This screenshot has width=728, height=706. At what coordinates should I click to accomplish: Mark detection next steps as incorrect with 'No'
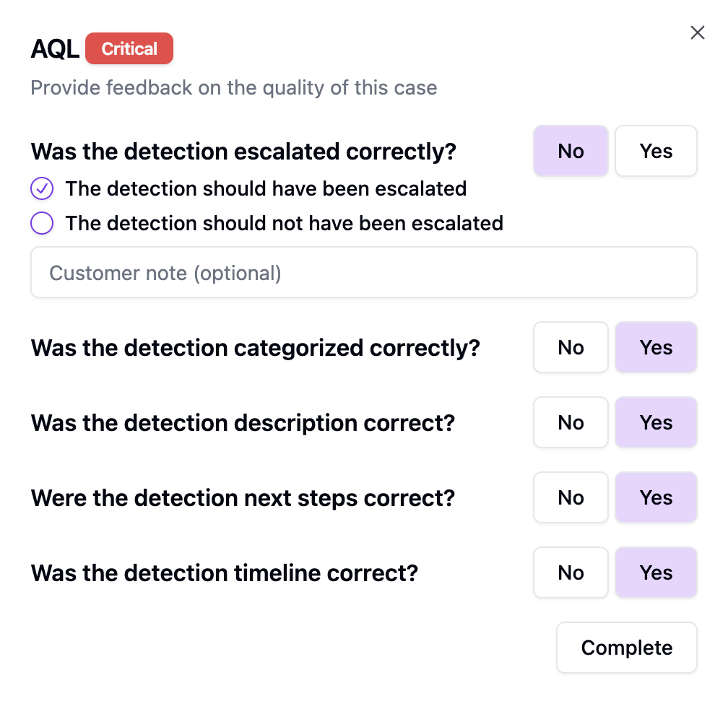click(x=571, y=497)
